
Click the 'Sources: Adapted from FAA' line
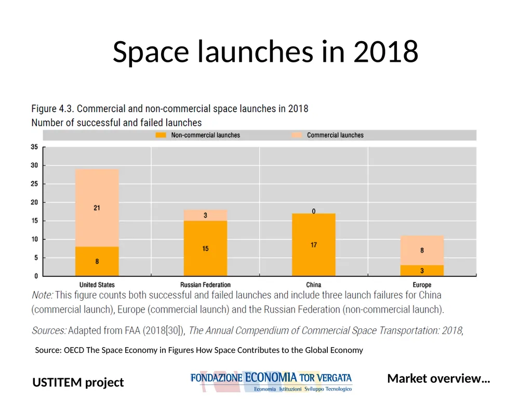[248, 330]
